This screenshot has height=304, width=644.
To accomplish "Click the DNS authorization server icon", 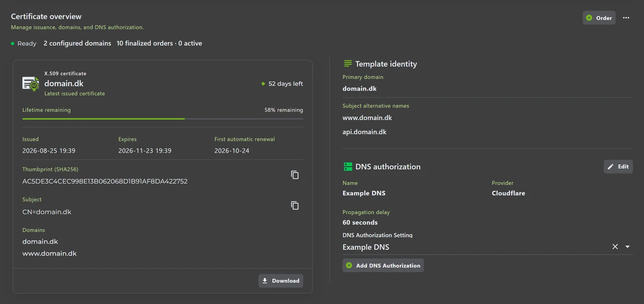I will pos(348,167).
